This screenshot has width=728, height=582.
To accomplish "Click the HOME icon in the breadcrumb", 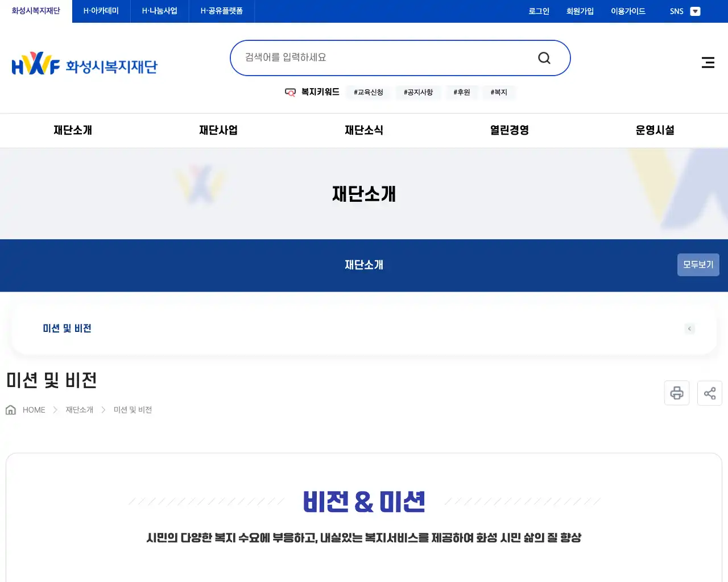I will pos(10,409).
